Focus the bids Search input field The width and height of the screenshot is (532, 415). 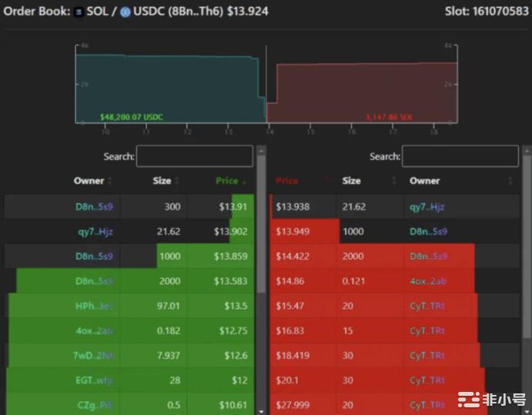point(194,156)
